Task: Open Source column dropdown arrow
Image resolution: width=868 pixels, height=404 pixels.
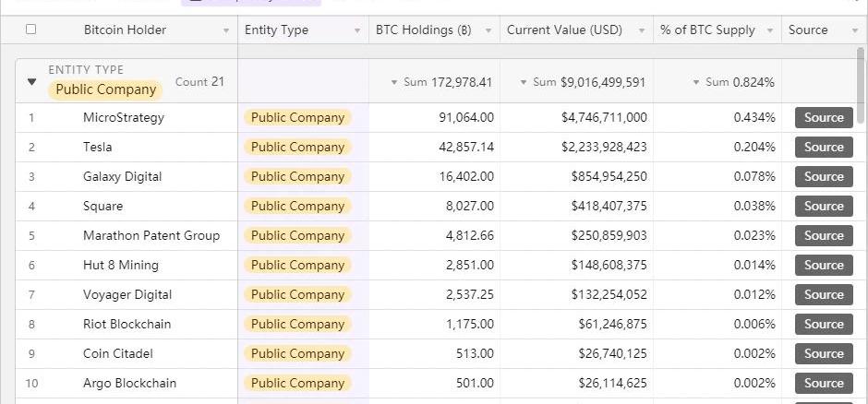Action: 854,30
